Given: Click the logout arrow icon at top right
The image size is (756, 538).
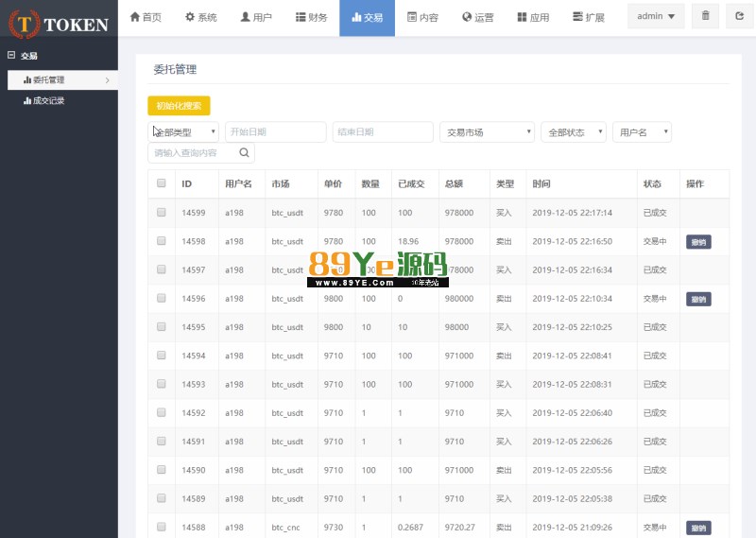Looking at the screenshot, I should (x=739, y=16).
